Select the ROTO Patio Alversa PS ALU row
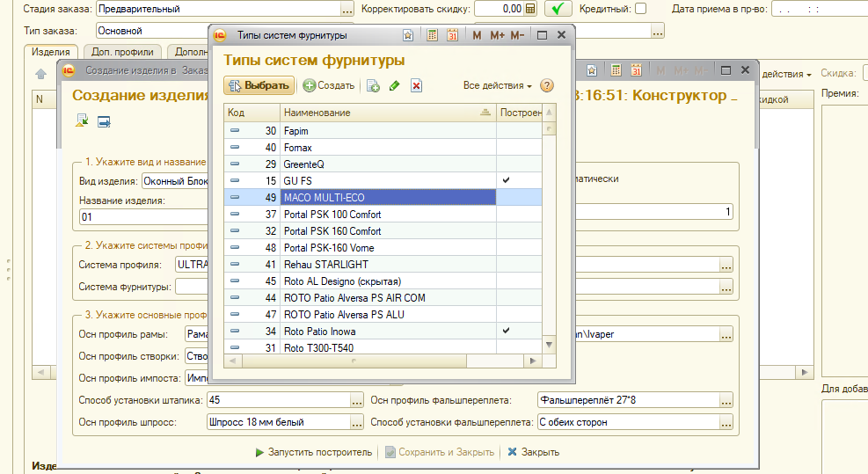This screenshot has width=868, height=474. click(383, 314)
